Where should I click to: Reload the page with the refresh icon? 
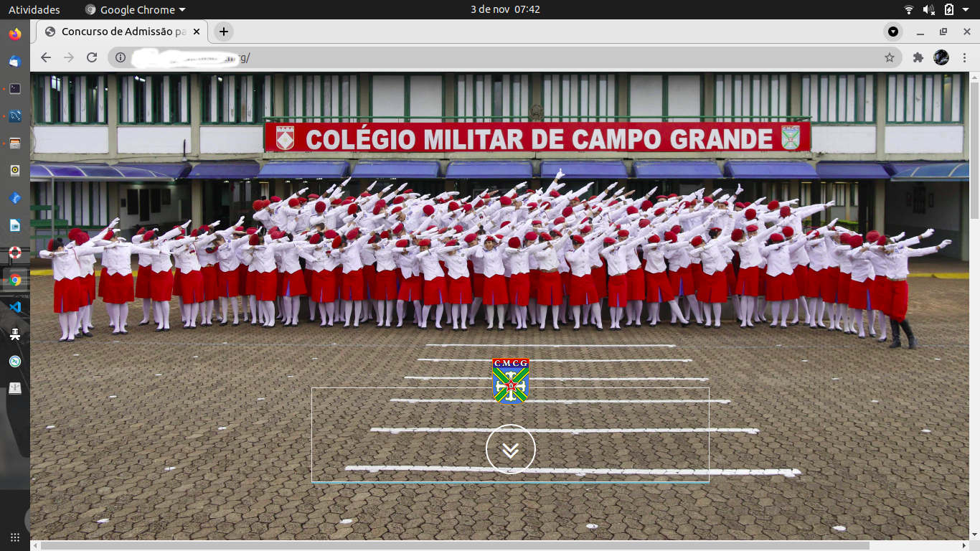(x=91, y=57)
